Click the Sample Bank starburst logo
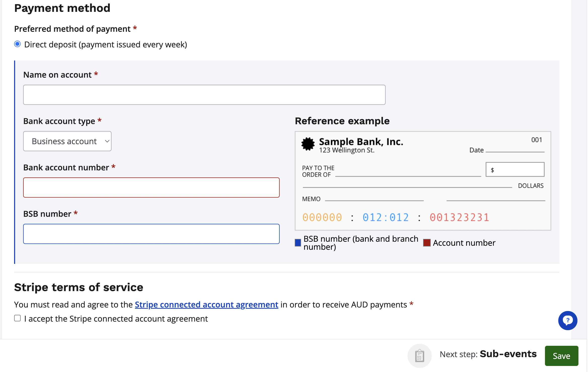 (308, 144)
